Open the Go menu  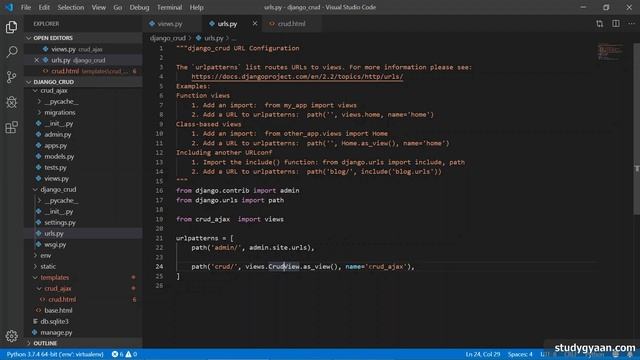point(118,7)
